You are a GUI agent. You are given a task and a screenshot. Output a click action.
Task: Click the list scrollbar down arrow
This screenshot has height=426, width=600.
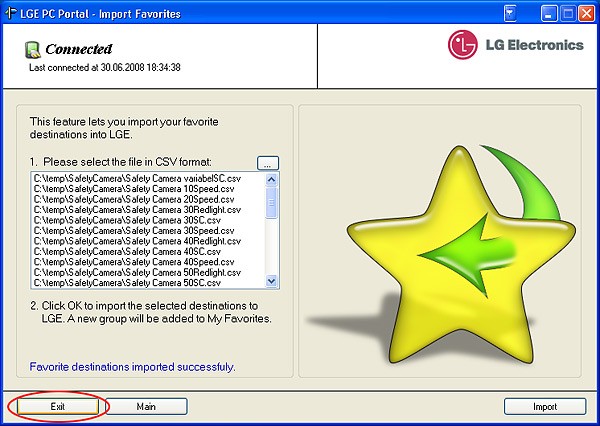[x=271, y=281]
